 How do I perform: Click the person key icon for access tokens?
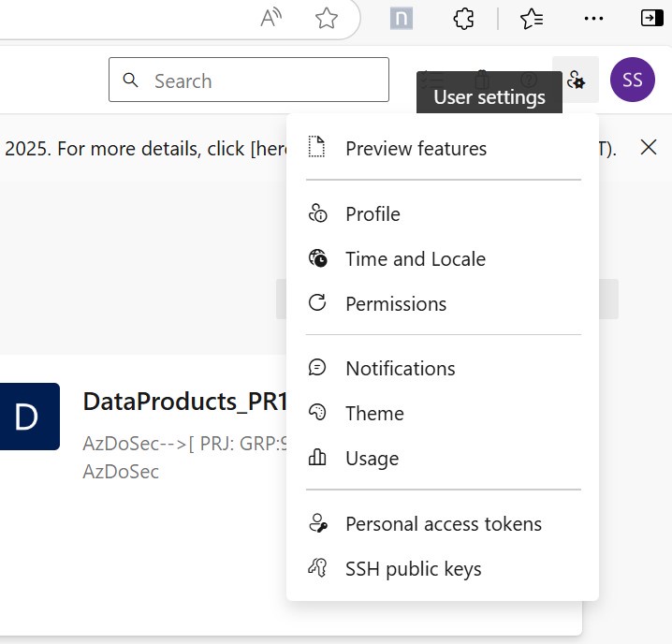pos(318,523)
